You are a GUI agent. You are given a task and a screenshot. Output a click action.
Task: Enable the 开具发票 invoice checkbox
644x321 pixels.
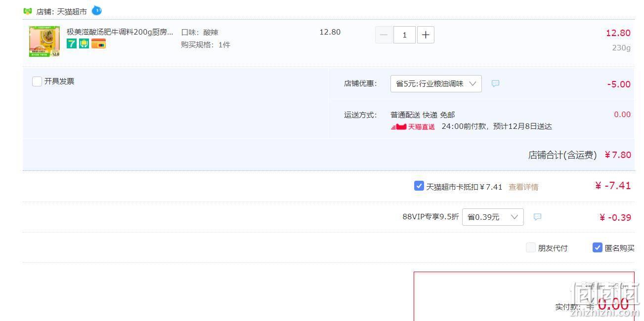pyautogui.click(x=37, y=81)
